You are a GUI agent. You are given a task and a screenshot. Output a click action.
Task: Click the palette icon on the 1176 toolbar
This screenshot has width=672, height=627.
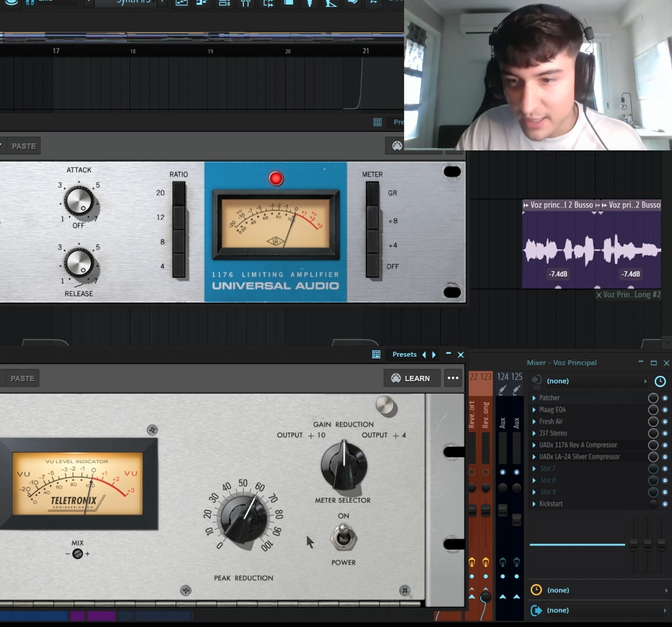click(x=397, y=146)
